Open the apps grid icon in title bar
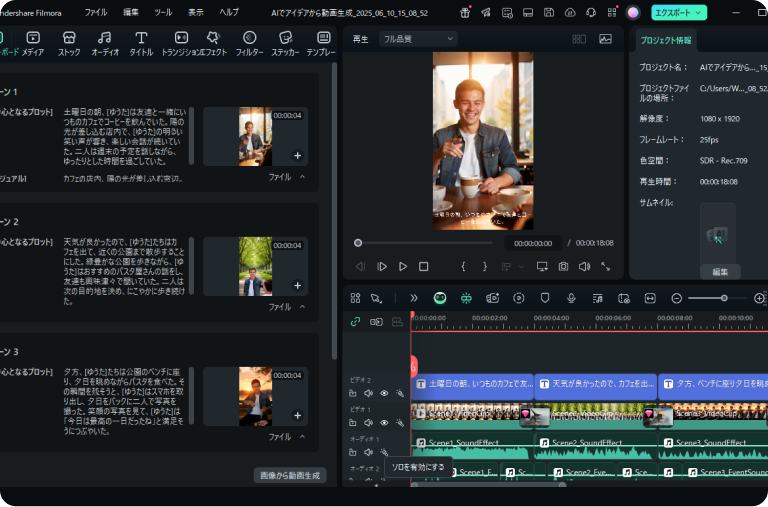Screen dimensions: 768x507 [612, 13]
